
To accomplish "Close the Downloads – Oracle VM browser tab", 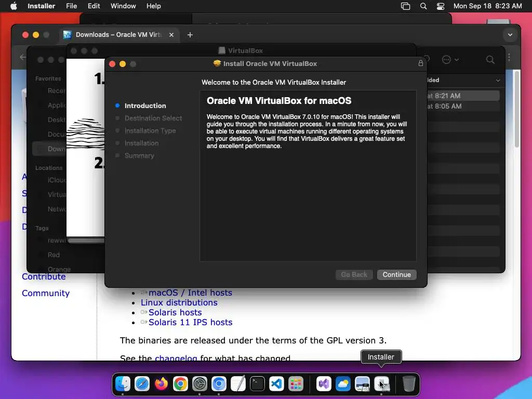I will [x=171, y=35].
